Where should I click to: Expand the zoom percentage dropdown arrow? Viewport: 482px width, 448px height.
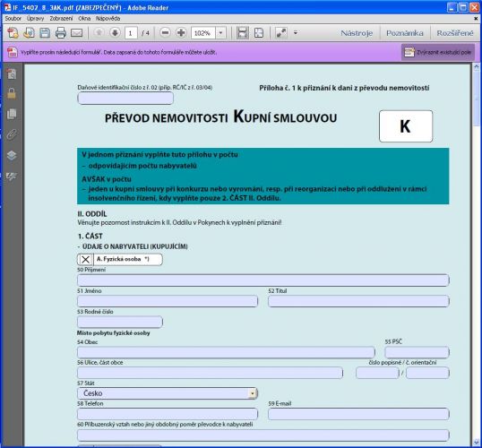pyautogui.click(x=220, y=32)
